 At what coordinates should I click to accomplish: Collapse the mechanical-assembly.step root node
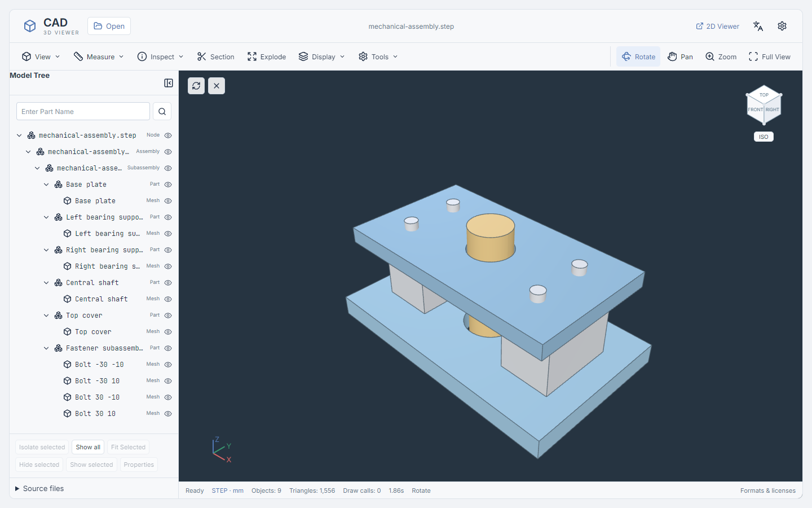(19, 135)
